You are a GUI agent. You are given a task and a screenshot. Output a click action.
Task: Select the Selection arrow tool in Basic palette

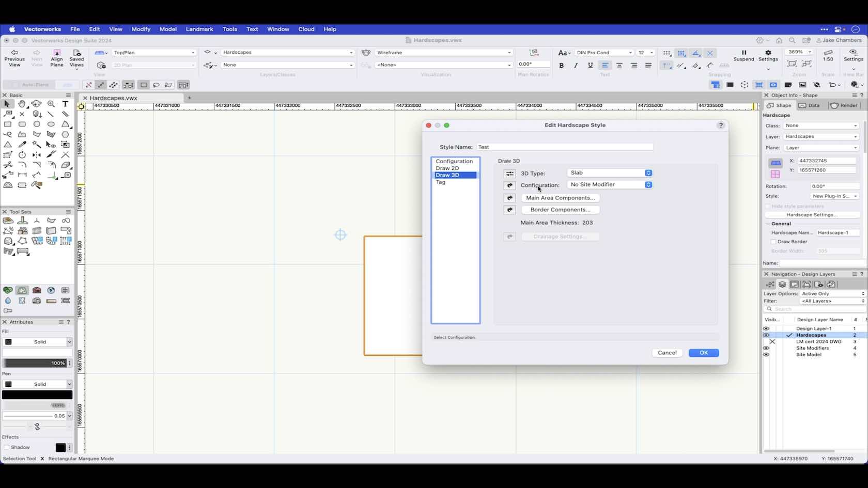[x=7, y=104]
